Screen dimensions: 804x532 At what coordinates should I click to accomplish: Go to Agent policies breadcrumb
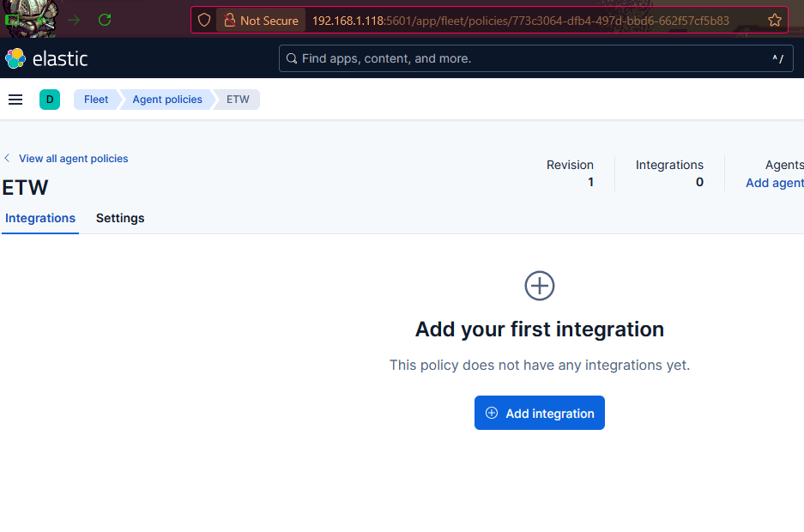pos(167,100)
